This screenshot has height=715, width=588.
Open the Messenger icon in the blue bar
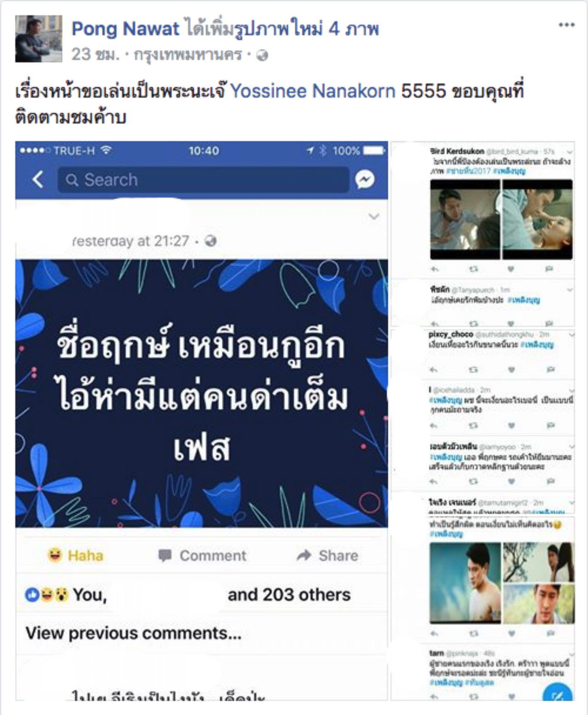pyautogui.click(x=365, y=179)
